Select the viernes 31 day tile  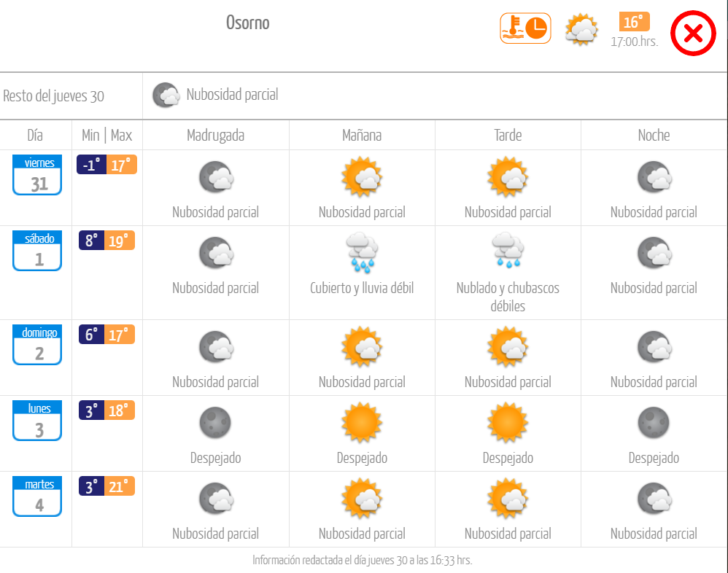click(x=38, y=174)
